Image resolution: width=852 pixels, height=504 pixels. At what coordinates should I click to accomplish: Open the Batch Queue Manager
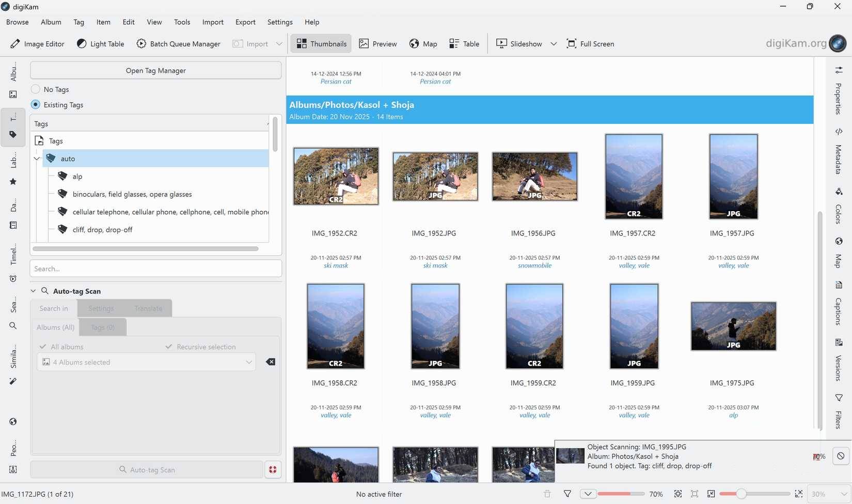178,44
